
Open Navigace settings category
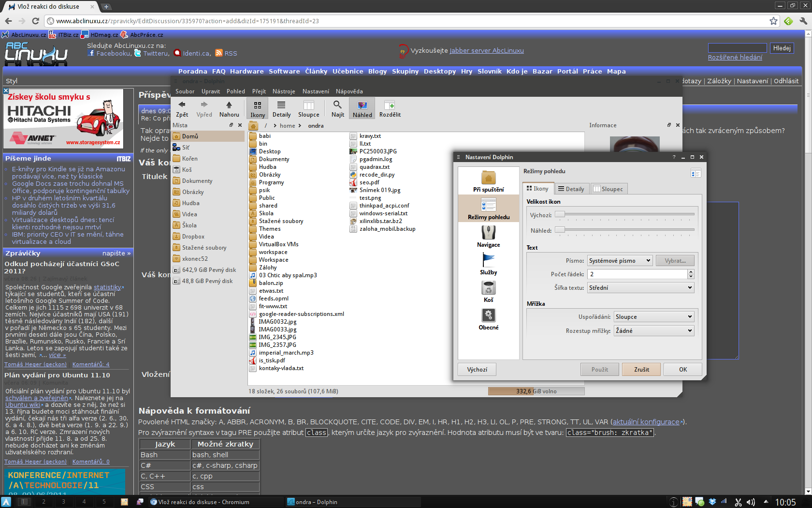pos(488,237)
